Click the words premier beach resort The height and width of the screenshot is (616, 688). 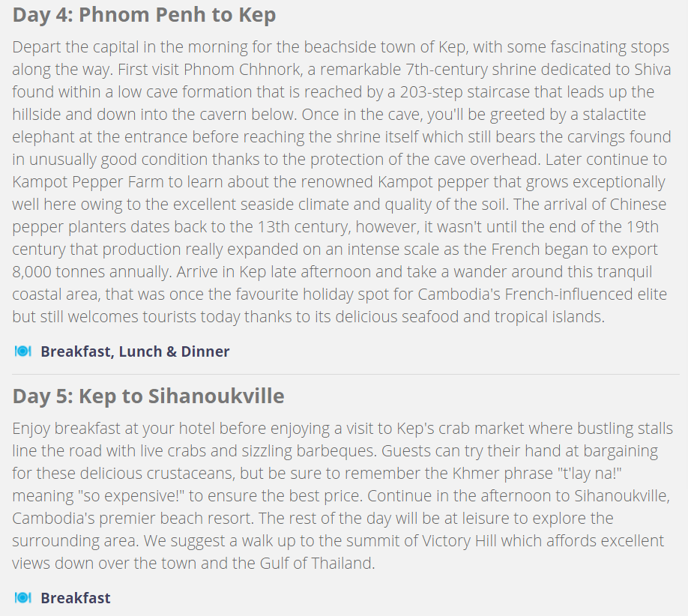click(x=176, y=519)
